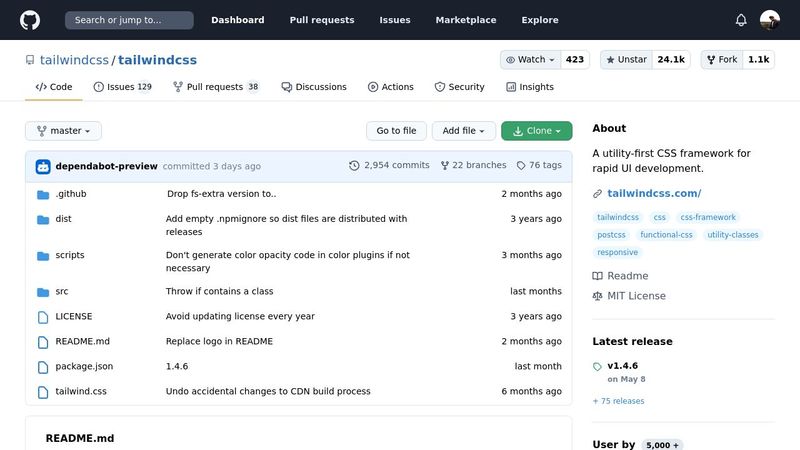Toggle Unstar for this repository

point(626,60)
